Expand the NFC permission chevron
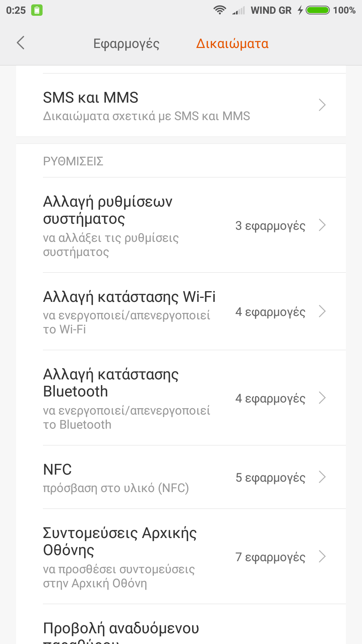The height and width of the screenshot is (644, 362). (322, 477)
